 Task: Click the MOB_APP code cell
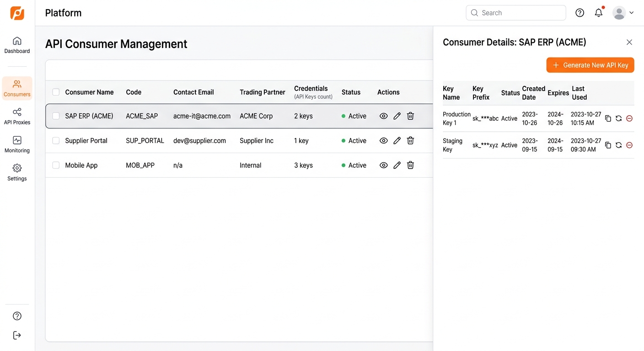click(140, 165)
